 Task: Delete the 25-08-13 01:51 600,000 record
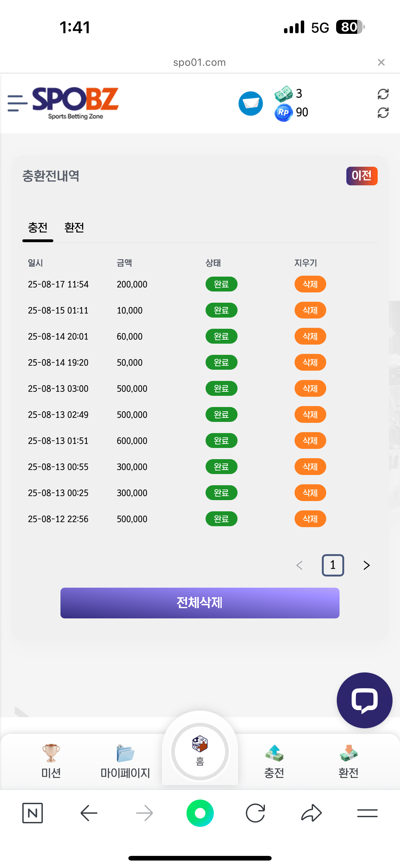(x=310, y=441)
